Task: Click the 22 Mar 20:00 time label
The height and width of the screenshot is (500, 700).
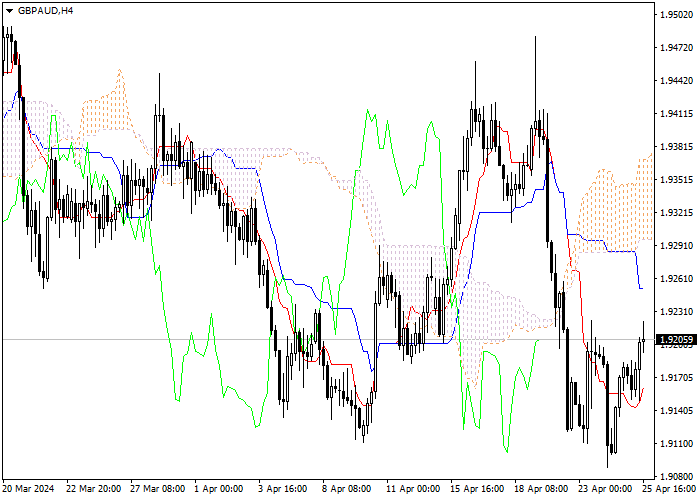Action: [x=93, y=489]
